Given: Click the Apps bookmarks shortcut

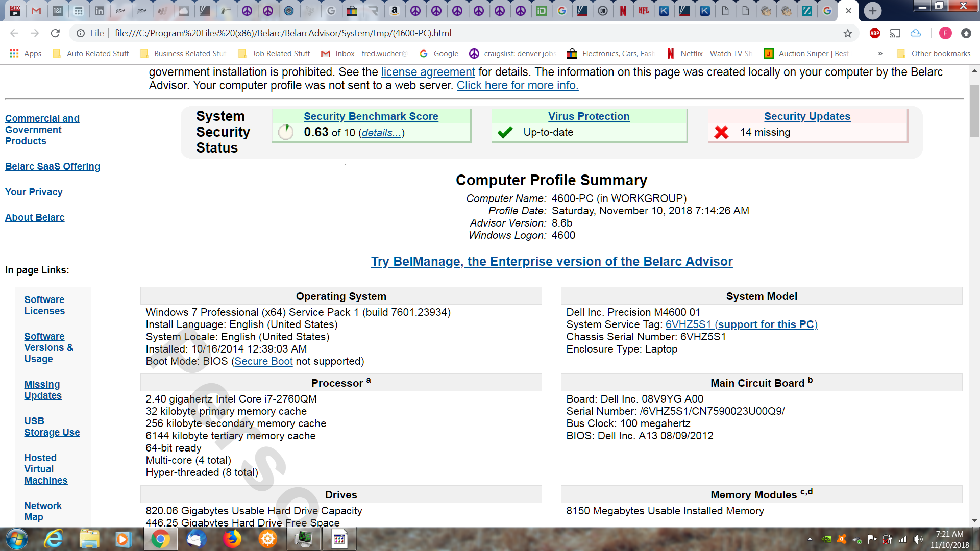Looking at the screenshot, I should [x=26, y=53].
